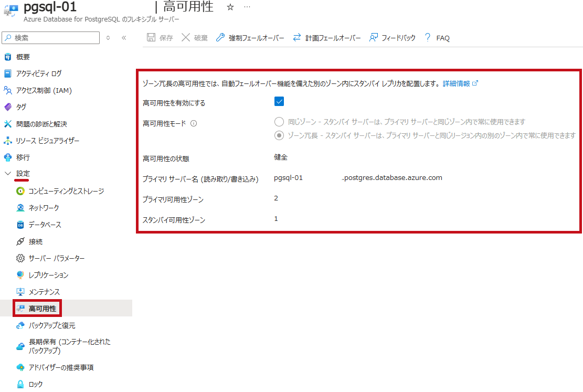Select ゾーン冗長 radio option
This screenshot has width=583, height=392.
[279, 135]
